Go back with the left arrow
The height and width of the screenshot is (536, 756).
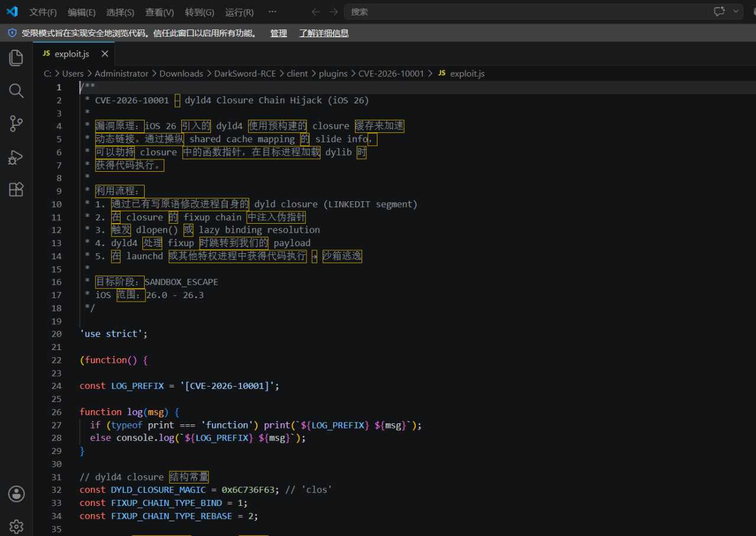pyautogui.click(x=316, y=12)
